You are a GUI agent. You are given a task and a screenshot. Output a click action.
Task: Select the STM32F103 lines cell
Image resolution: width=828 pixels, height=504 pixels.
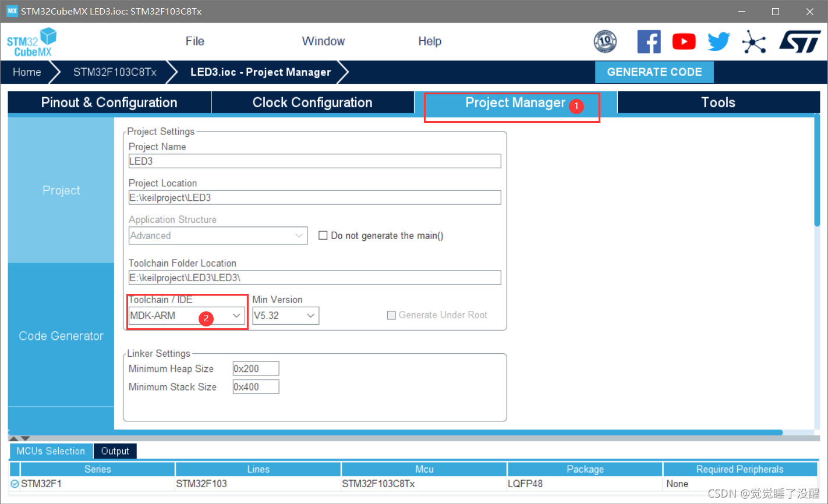[258, 484]
